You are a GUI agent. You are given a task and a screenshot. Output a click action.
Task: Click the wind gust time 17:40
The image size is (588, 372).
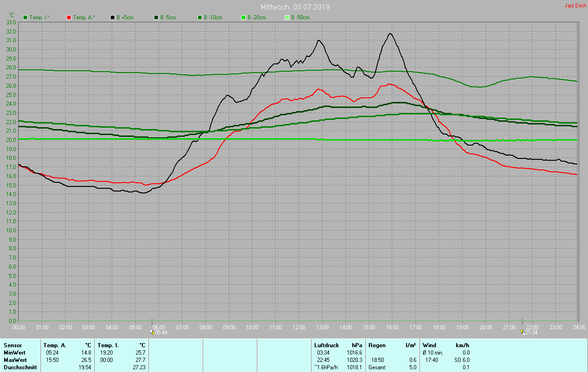432,360
